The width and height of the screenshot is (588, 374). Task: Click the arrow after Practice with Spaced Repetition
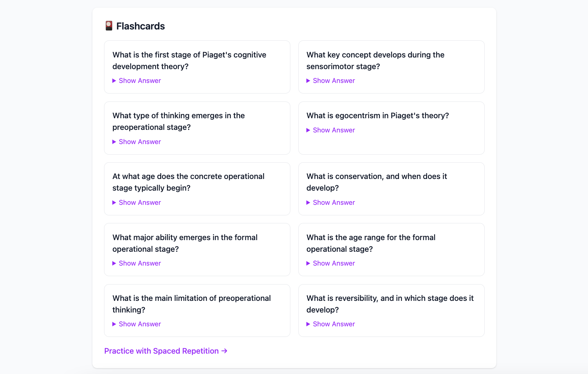tap(225, 351)
